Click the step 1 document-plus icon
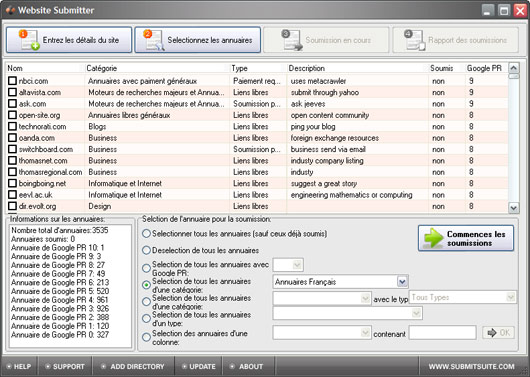 [x=29, y=40]
